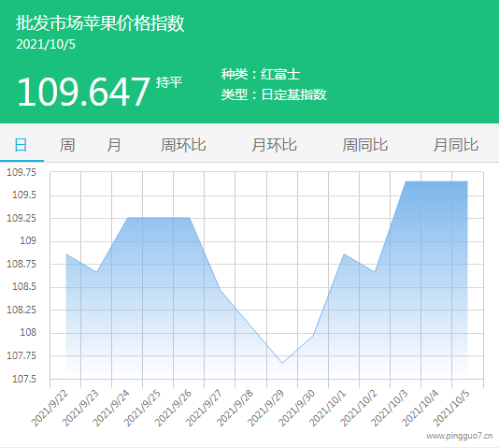Image resolution: width=499 pixels, height=448 pixels.
Task: Click the 2021/9/24 chart data point
Action: (128, 218)
